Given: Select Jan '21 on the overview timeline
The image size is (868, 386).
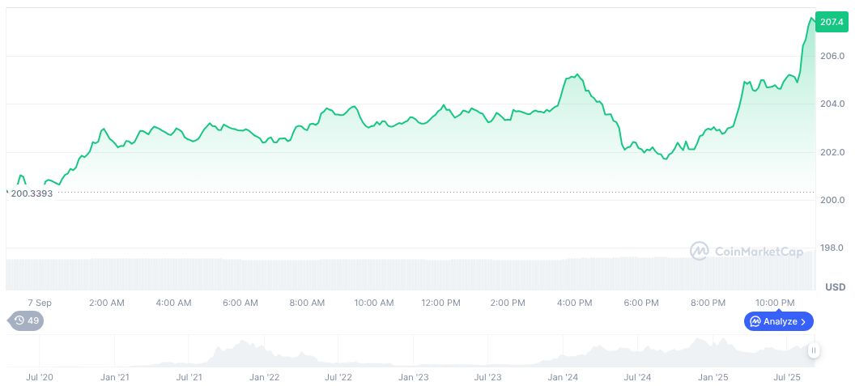Looking at the screenshot, I should point(114,377).
